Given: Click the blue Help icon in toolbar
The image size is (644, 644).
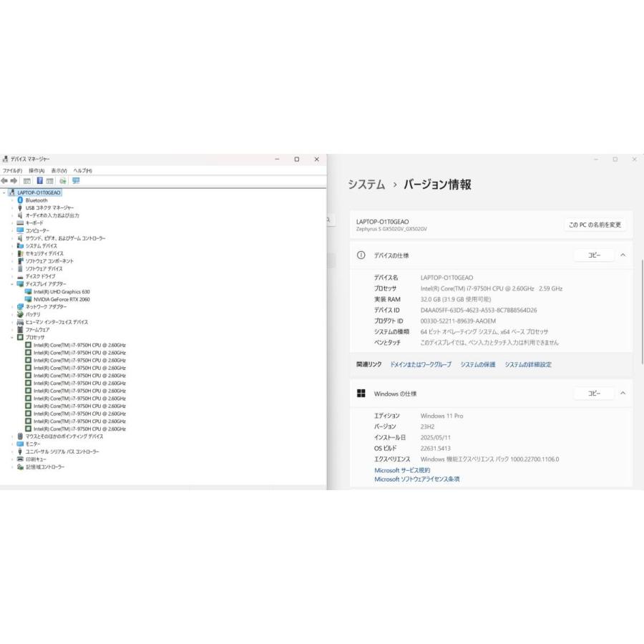Looking at the screenshot, I should click(x=40, y=181).
